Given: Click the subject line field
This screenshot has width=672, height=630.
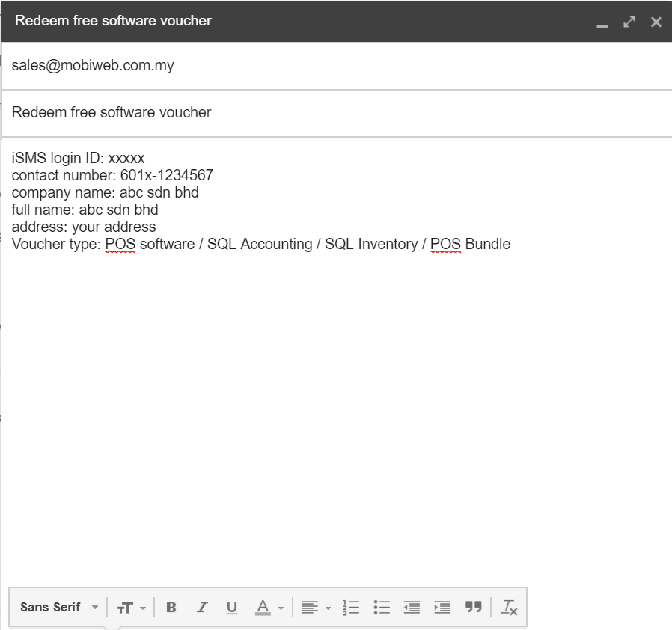Looking at the screenshot, I should (x=112, y=113).
